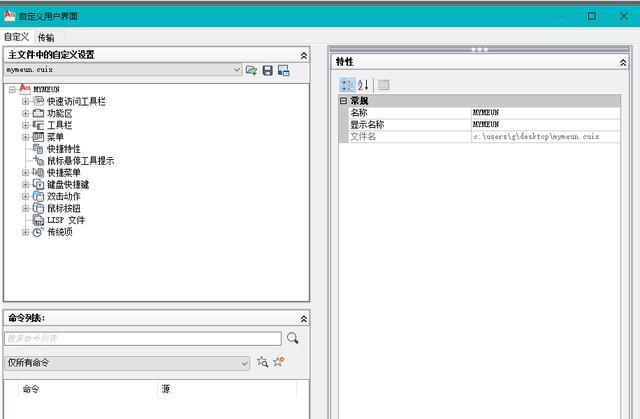The image size is (640, 419).
Task: Collapse the 特性 panel
Action: pos(623,62)
